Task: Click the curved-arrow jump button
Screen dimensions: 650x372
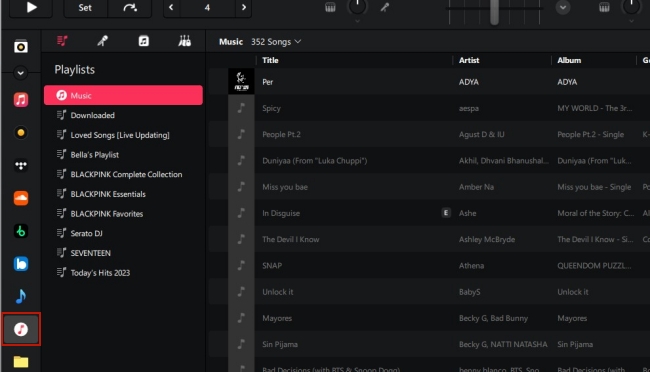Action: pyautogui.click(x=130, y=7)
